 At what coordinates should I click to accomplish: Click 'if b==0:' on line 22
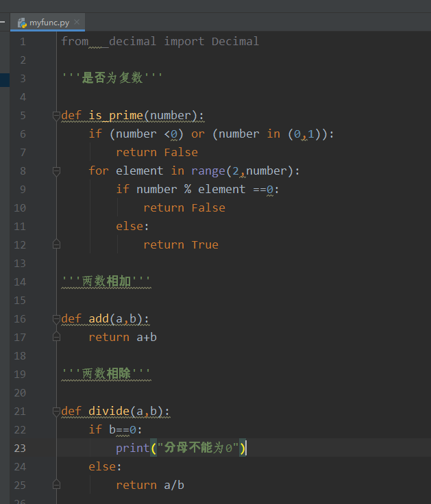(115, 430)
